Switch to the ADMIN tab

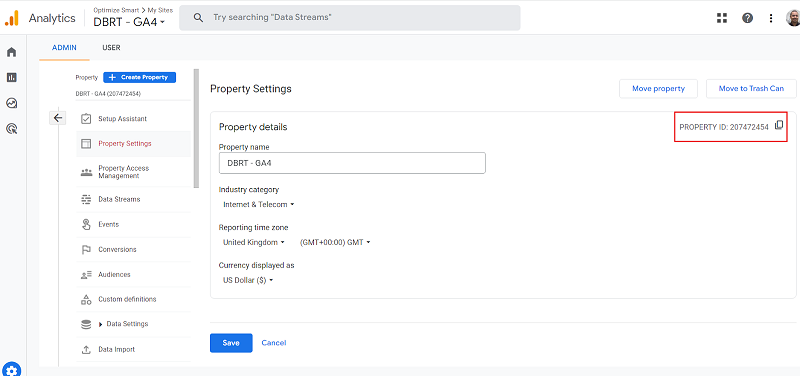tap(64, 47)
